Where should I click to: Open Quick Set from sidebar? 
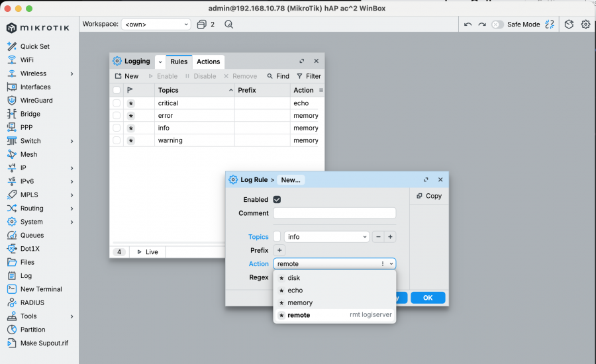28,46
